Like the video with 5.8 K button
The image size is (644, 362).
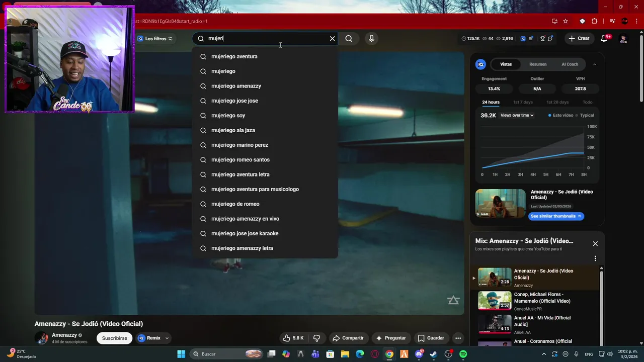(x=293, y=338)
